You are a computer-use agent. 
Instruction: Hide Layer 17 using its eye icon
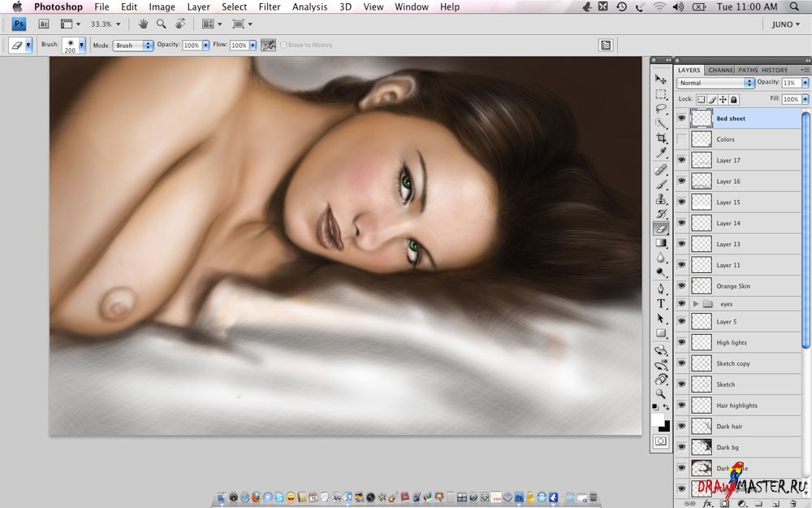point(681,160)
